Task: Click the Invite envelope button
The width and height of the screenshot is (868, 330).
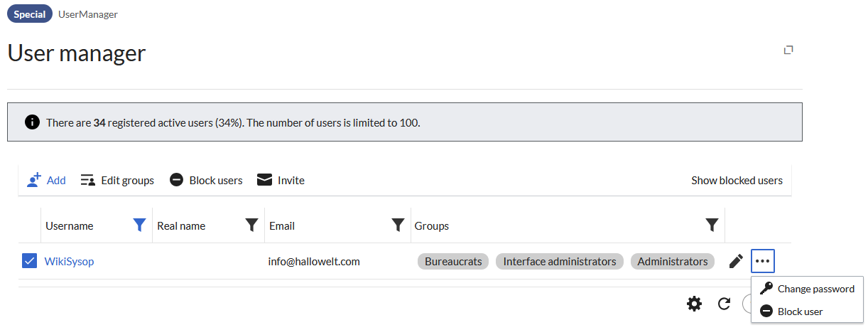Action: 281,180
